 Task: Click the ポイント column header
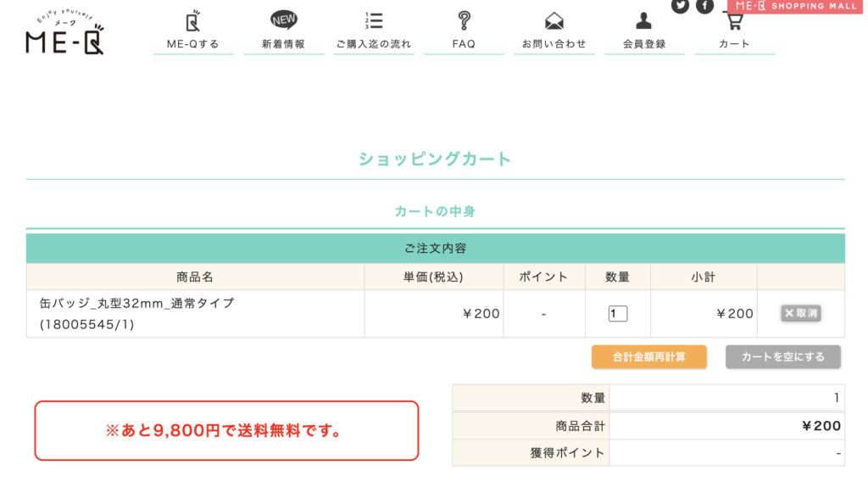(x=543, y=277)
